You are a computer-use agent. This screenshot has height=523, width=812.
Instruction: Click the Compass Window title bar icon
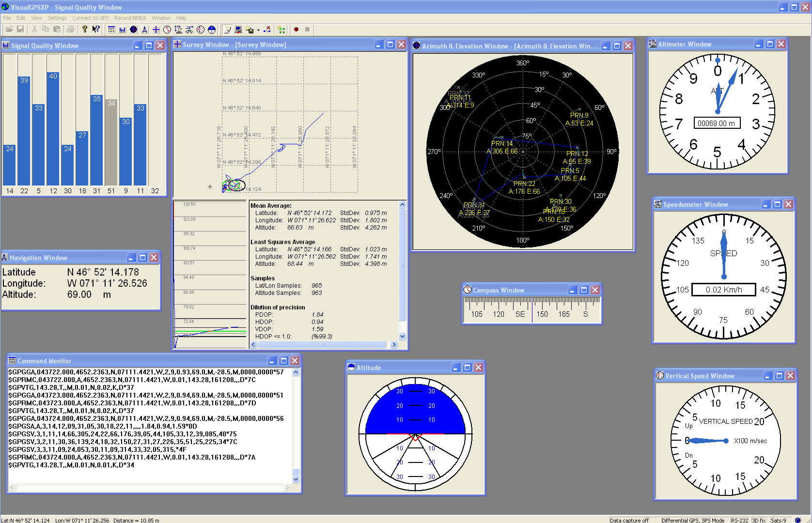click(468, 290)
